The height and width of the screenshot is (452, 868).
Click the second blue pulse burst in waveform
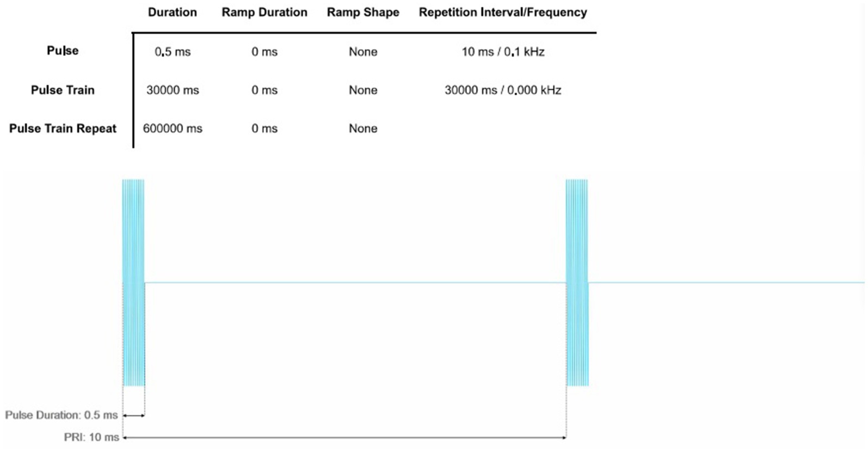click(577, 282)
